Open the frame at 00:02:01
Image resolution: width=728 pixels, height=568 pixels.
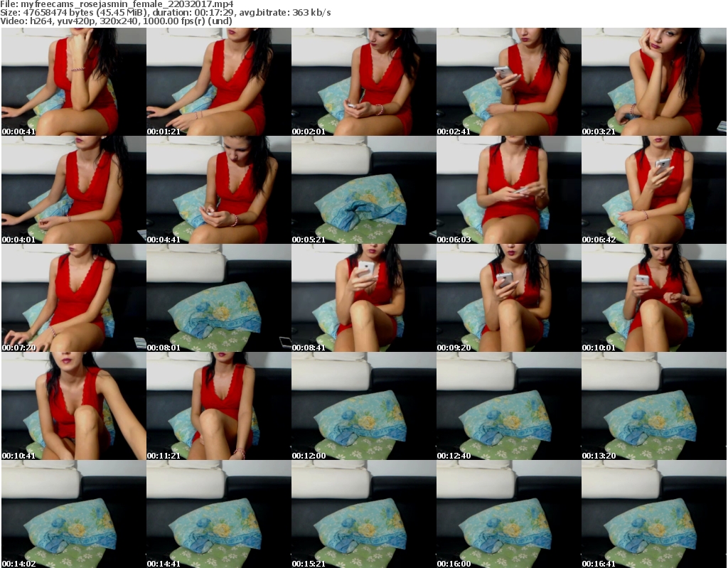[x=363, y=82]
